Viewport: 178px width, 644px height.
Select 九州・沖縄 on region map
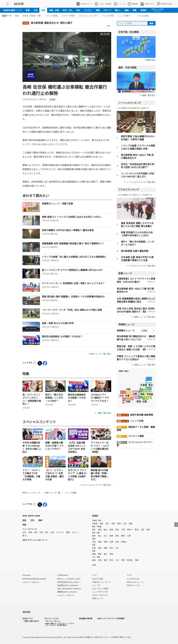[124, 396]
